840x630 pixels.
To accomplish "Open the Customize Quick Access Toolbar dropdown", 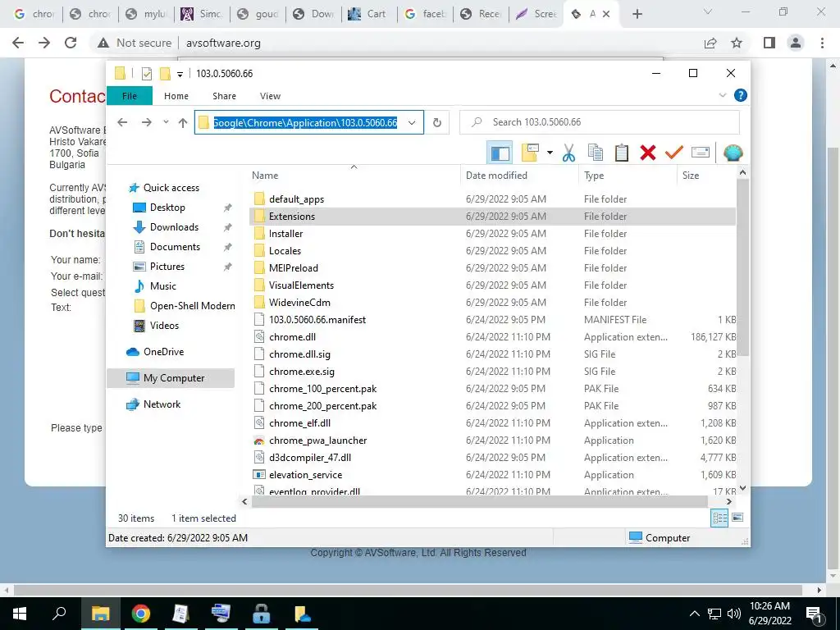I will pos(180,74).
